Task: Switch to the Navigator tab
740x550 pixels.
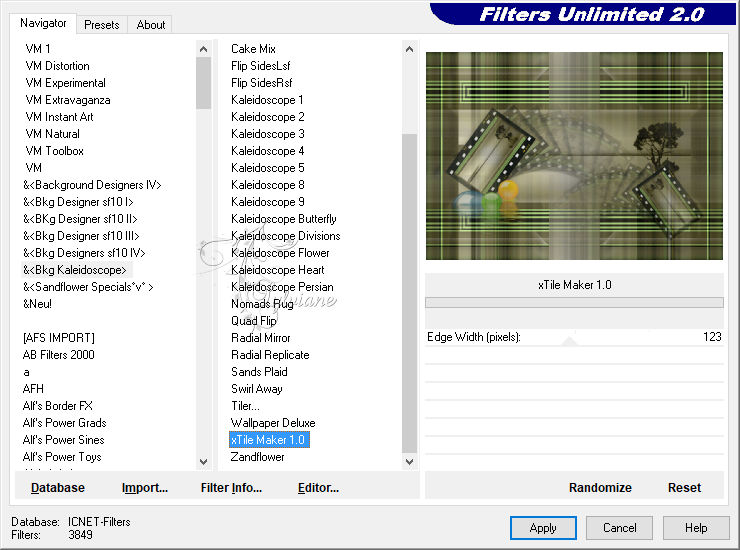Action: pyautogui.click(x=43, y=23)
